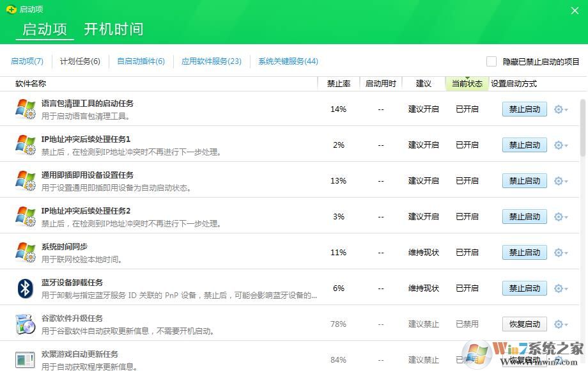
Task: Open the gear settings for 语言包清理工具
Action: coord(559,109)
